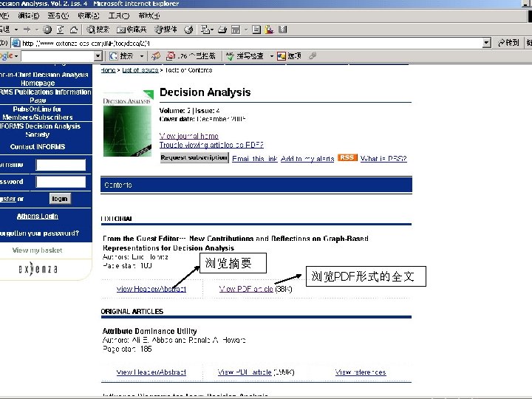This screenshot has height=399, width=532.
Task: Click the Google toolbar highlighter icon
Action: coord(313,56)
